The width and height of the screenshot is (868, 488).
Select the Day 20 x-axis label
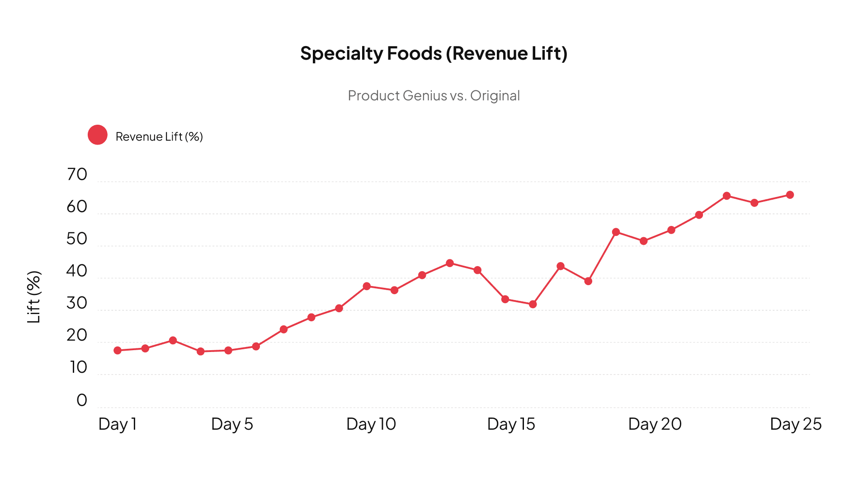pyautogui.click(x=655, y=424)
